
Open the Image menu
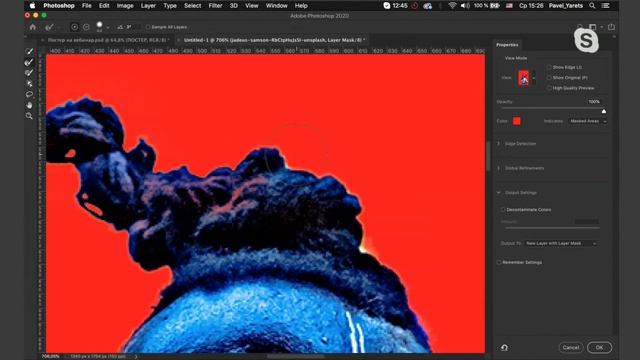tap(125, 6)
